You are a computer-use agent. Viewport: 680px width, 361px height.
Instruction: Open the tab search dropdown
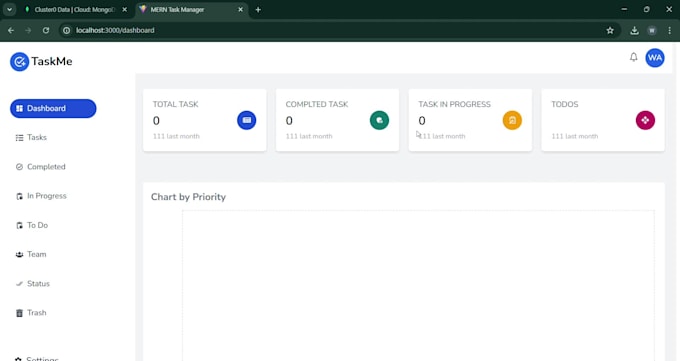pos(9,10)
